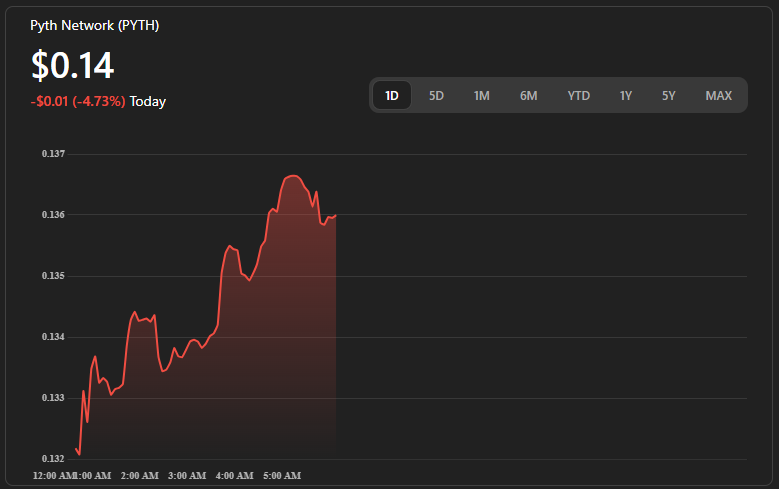
Task: Click the Today label
Action: point(148,101)
